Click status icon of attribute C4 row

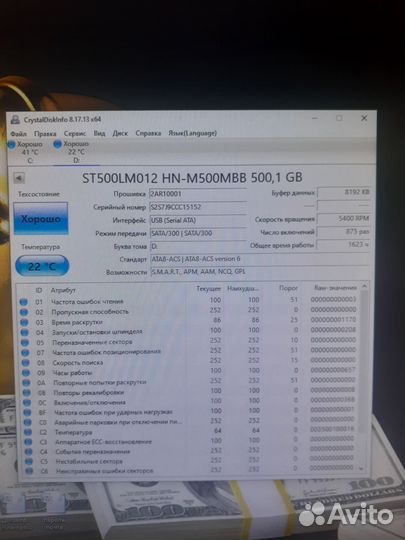coord(29,451)
